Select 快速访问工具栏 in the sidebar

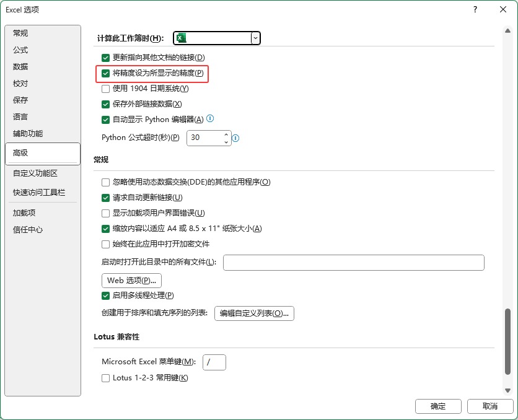[38, 193]
